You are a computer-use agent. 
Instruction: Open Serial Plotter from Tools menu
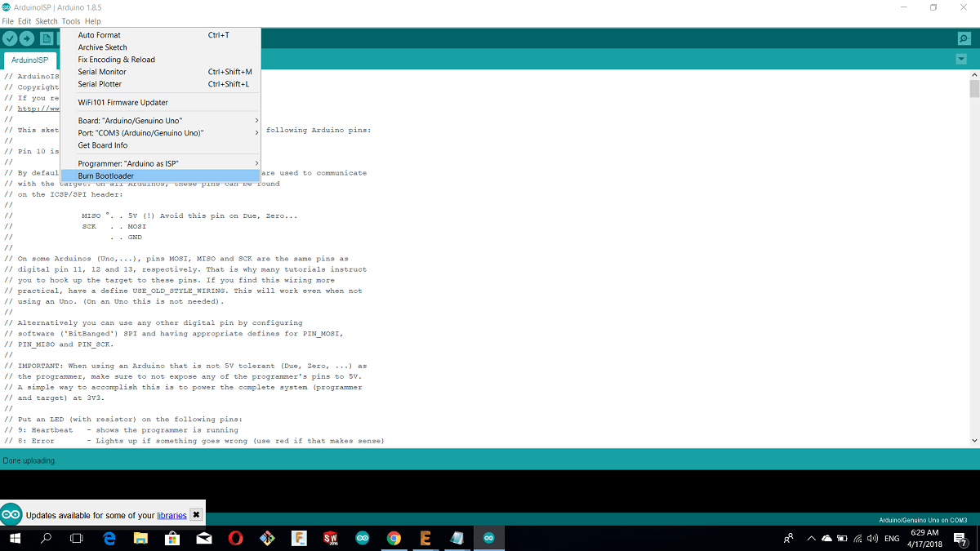161,84
